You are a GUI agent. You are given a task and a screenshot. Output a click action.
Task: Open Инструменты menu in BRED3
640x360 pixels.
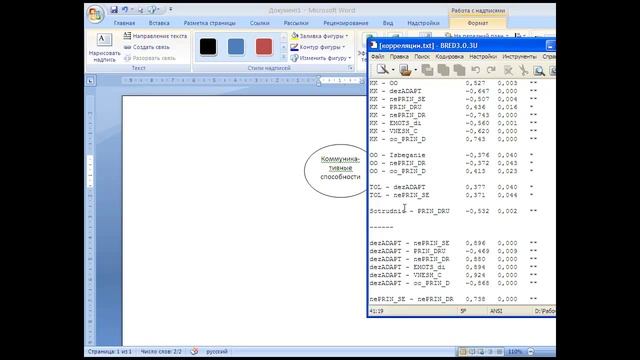(519, 56)
